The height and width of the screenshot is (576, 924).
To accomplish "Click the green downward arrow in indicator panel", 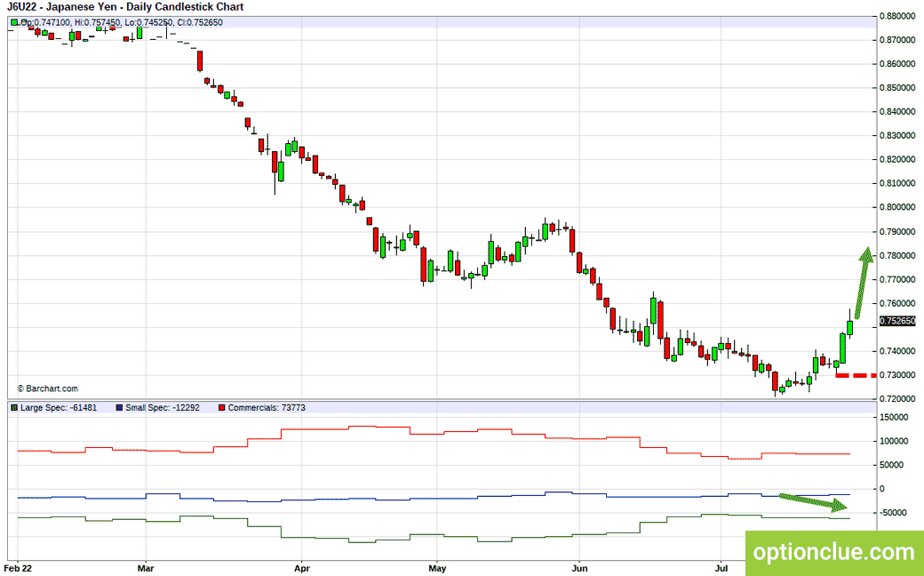I will (814, 501).
